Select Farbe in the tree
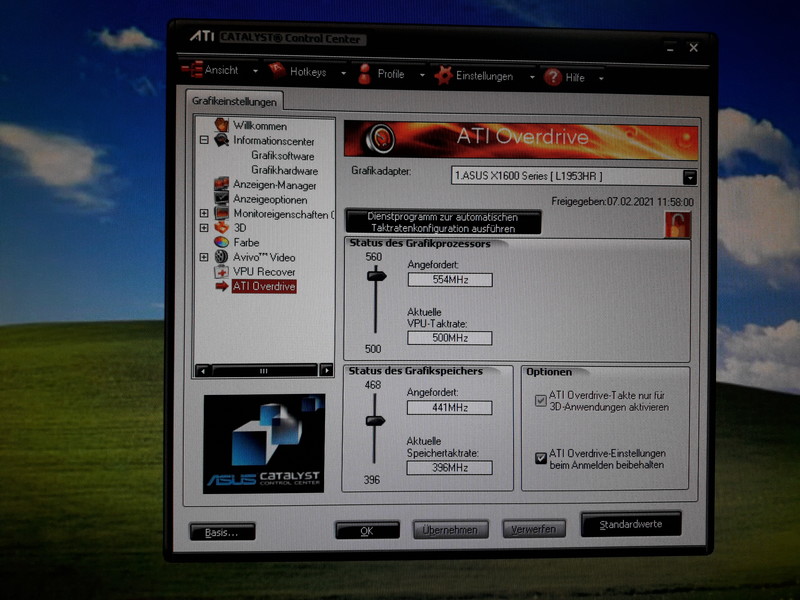This screenshot has width=800, height=600. (246, 242)
